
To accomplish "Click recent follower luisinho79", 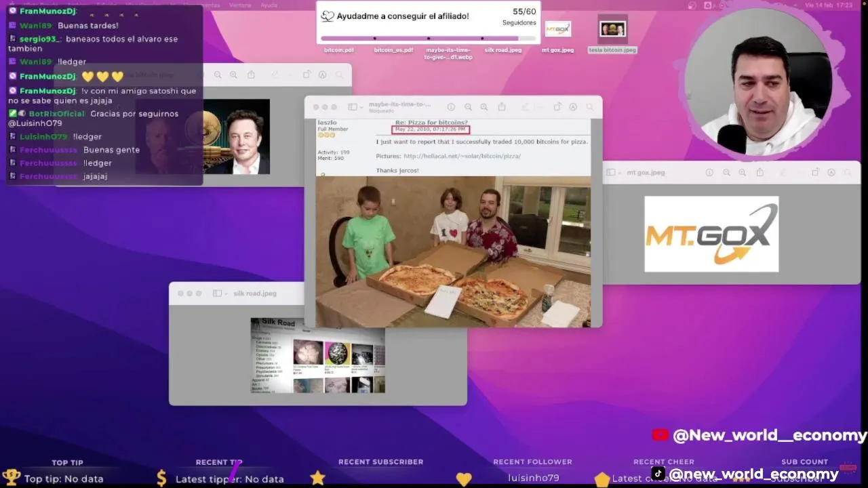I will click(533, 478).
